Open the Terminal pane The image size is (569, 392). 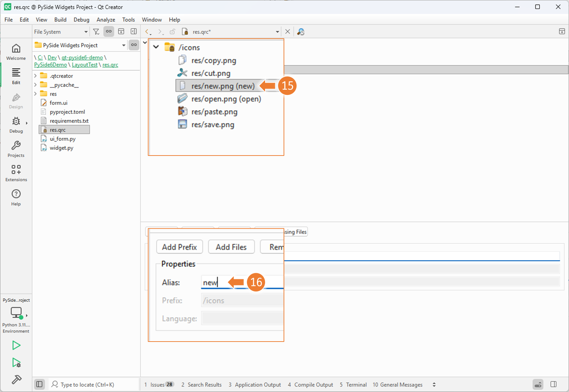pyautogui.click(x=353, y=384)
